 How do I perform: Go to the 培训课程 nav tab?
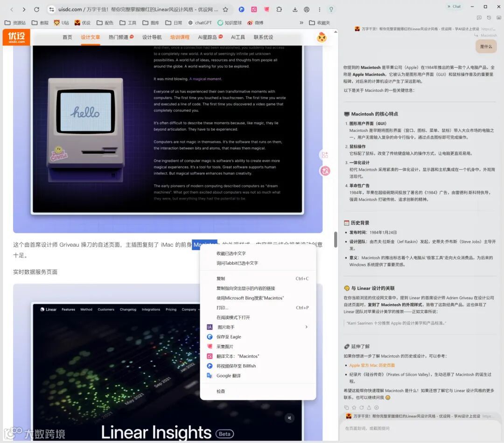180,37
